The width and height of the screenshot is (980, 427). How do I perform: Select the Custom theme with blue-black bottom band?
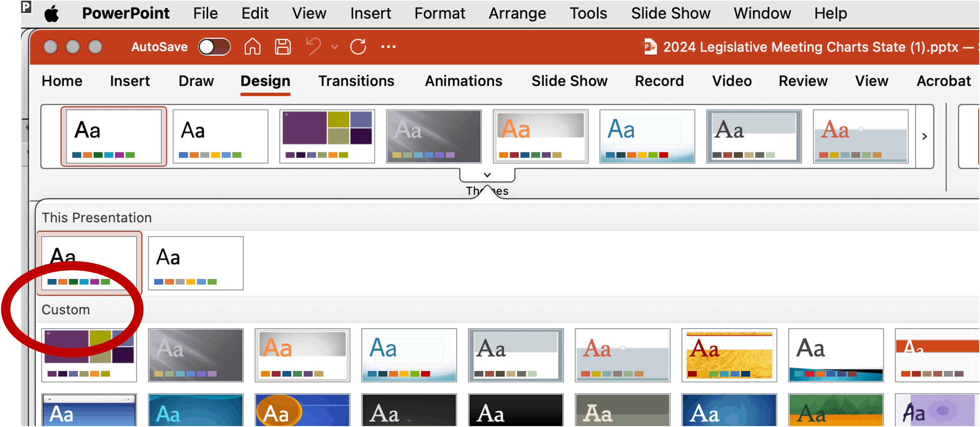(x=836, y=355)
